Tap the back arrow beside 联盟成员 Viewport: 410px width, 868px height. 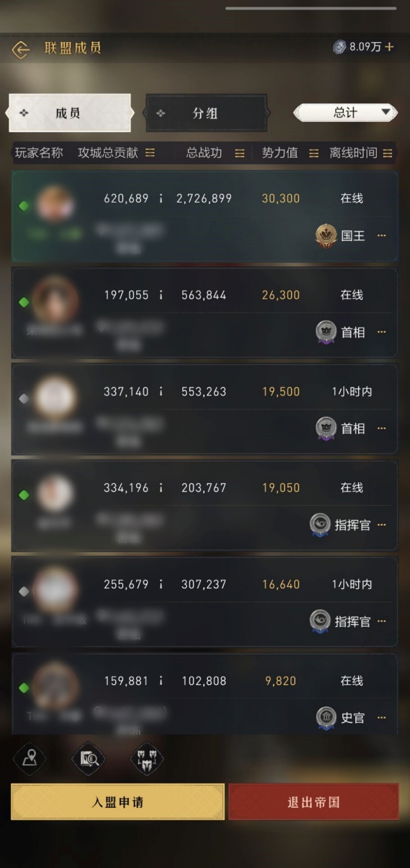pyautogui.click(x=21, y=49)
